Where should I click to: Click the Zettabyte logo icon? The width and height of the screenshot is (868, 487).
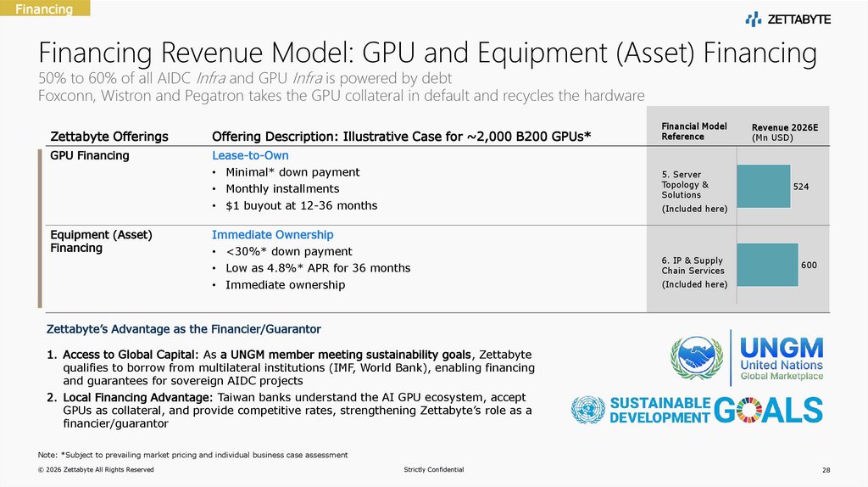click(x=754, y=20)
